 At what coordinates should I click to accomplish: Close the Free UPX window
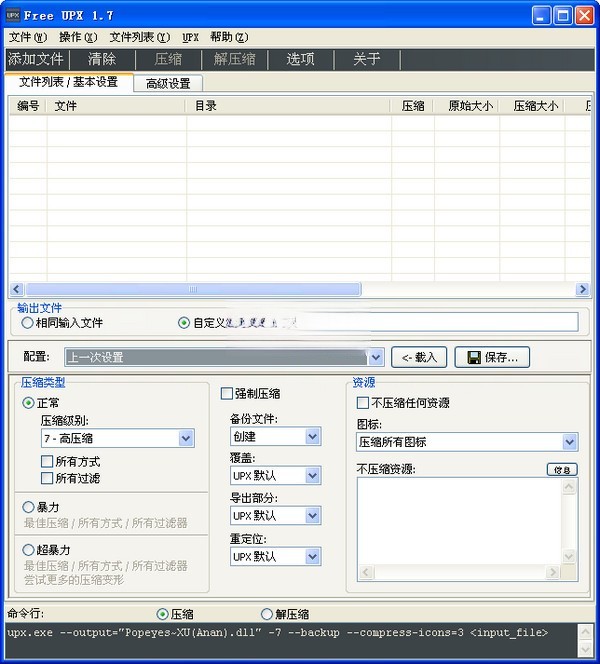pyautogui.click(x=584, y=16)
